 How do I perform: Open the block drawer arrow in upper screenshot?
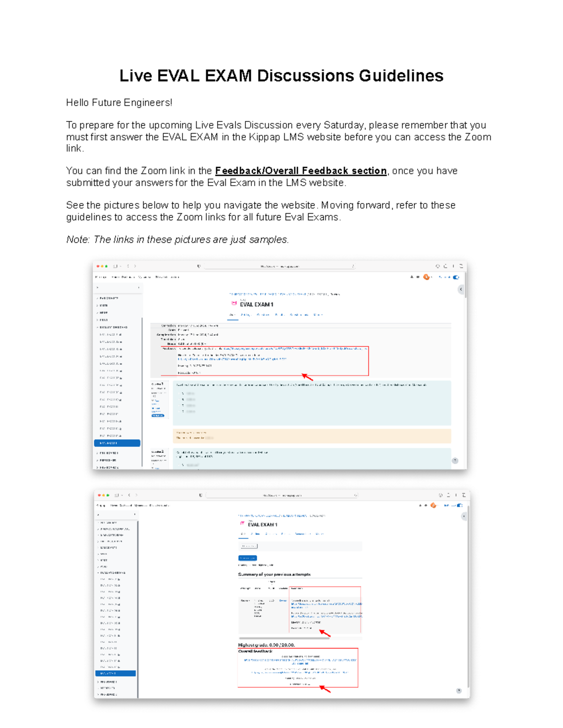[461, 289]
